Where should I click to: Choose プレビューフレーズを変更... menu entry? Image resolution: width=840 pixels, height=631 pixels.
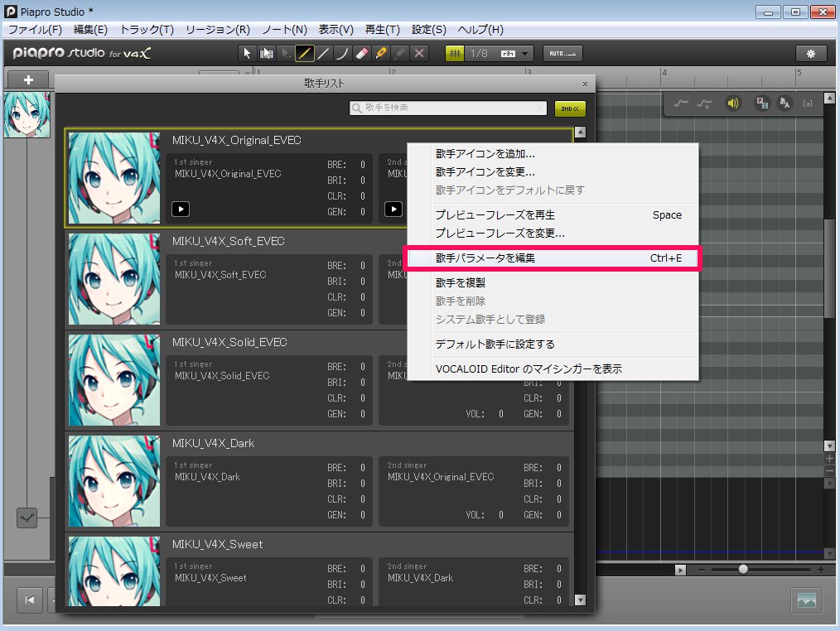553,233
